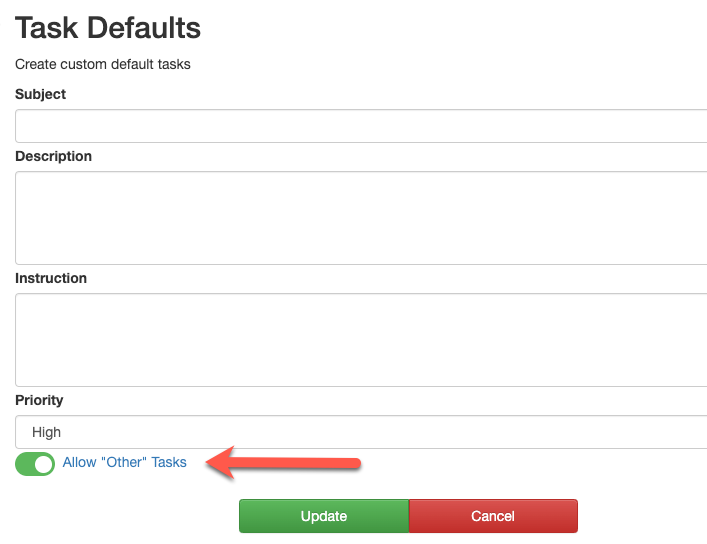The image size is (707, 544).
Task: Click the Priority field label
Action: tap(39, 400)
